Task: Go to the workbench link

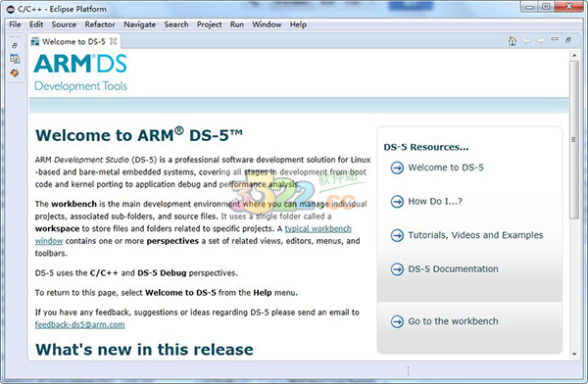Action: click(x=453, y=321)
